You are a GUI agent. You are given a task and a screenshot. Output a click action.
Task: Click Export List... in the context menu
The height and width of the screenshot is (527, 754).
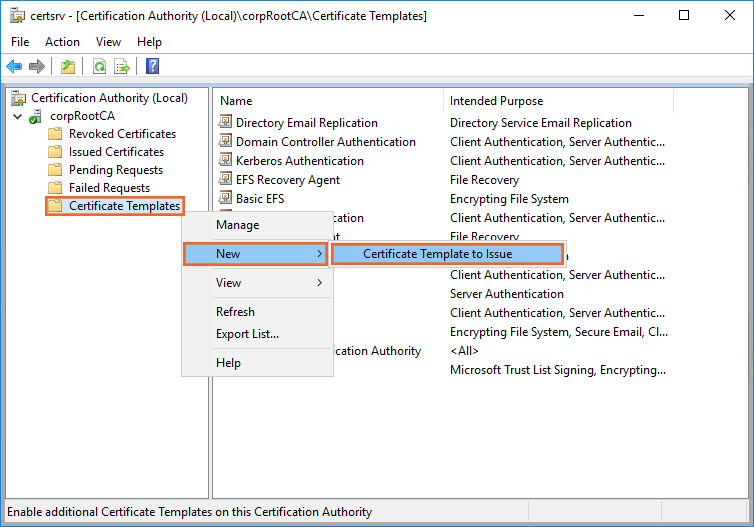tap(247, 334)
